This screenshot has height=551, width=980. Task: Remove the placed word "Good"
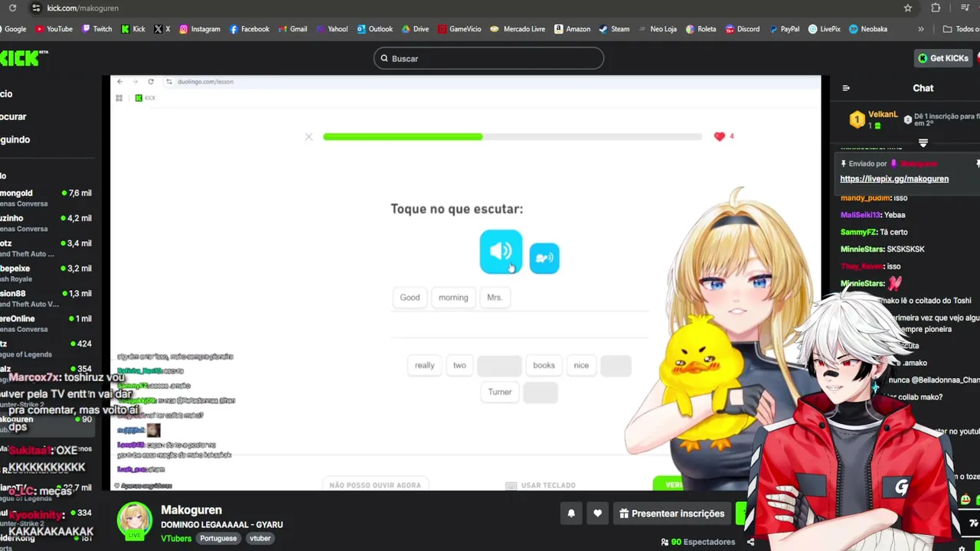410,298
